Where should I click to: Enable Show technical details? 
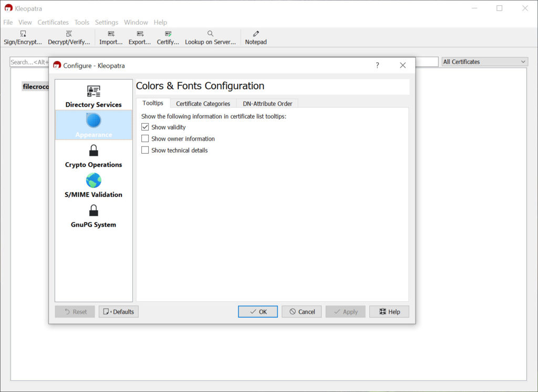[145, 150]
